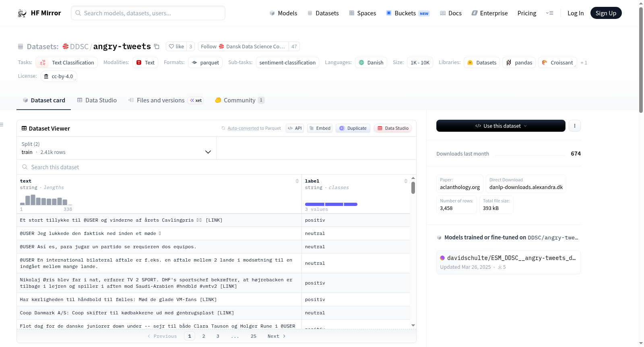Click the davidschulte model avatar icon
644x347 pixels.
click(442, 258)
